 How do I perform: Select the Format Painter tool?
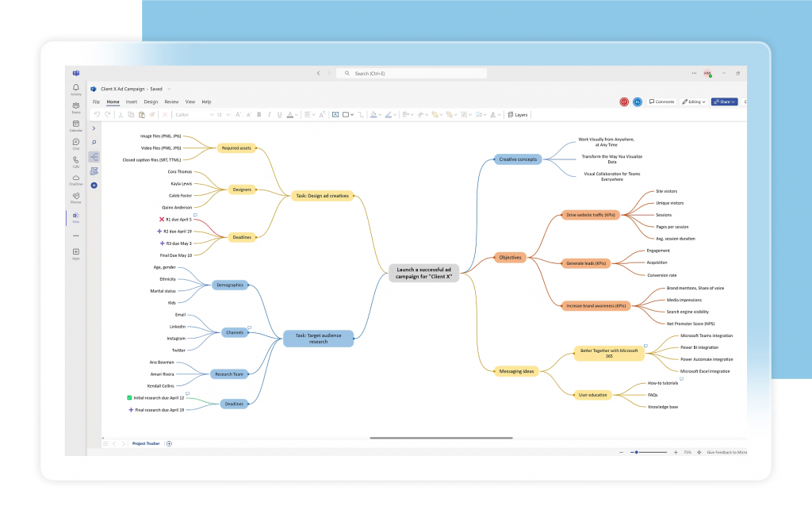click(150, 115)
